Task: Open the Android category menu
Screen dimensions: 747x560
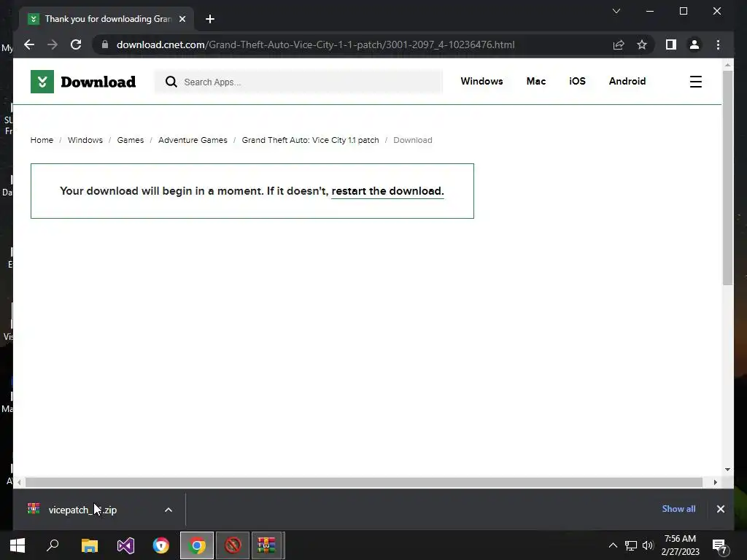Action: click(627, 82)
